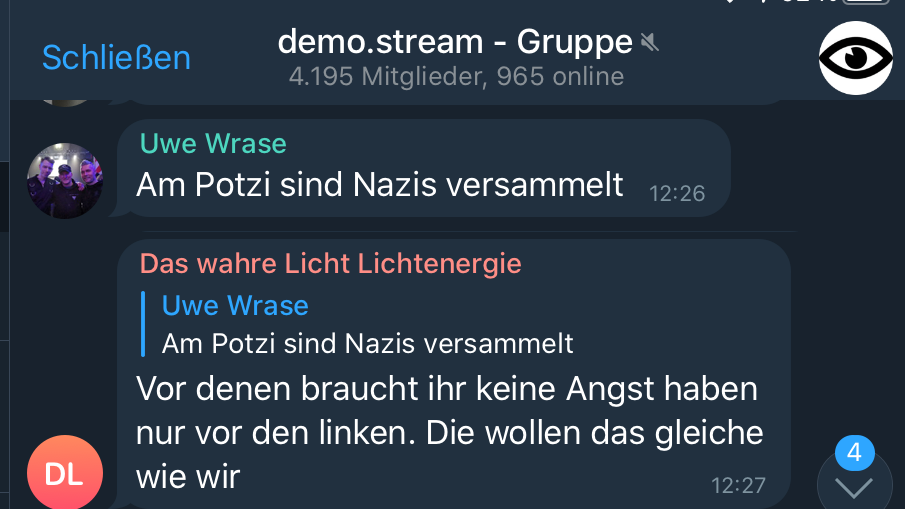This screenshot has height=509, width=905.
Task: Jump to latest messages with the down chevron
Action: 854,488
